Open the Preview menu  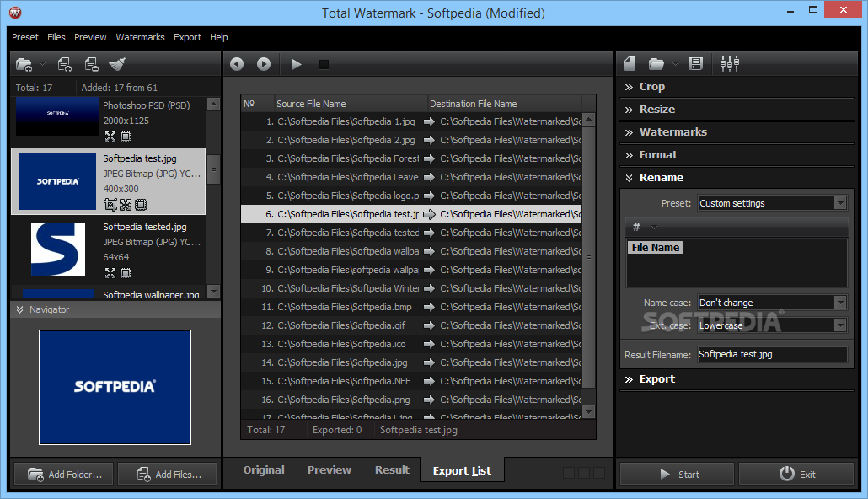(90, 37)
